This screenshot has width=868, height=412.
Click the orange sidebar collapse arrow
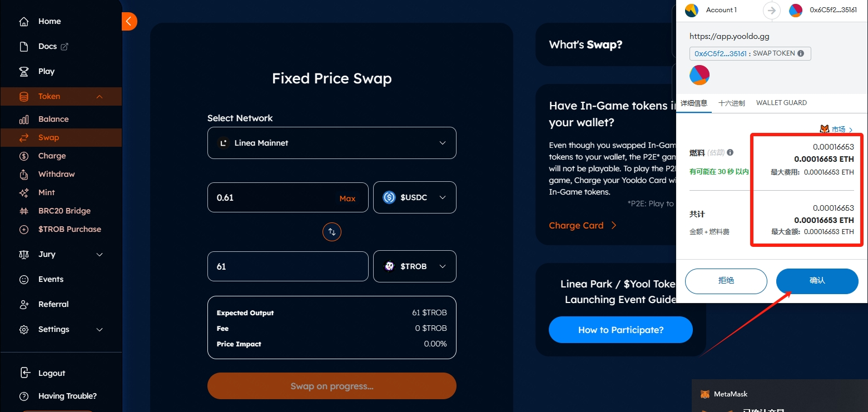click(128, 22)
